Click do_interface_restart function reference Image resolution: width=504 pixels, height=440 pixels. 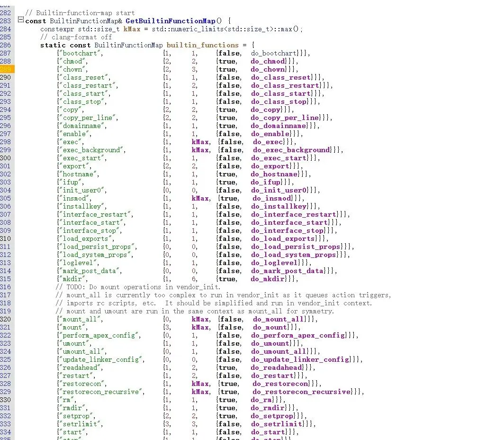point(294,214)
